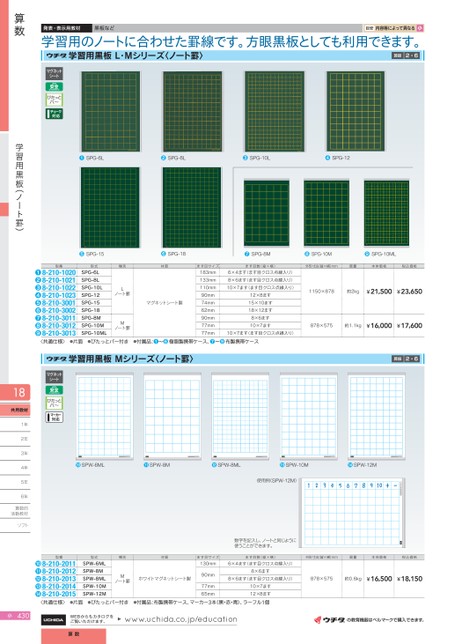This screenshot has width=462, height=644.
Task: Open the SPG-10L blackboard product image
Action: [x=274, y=111]
